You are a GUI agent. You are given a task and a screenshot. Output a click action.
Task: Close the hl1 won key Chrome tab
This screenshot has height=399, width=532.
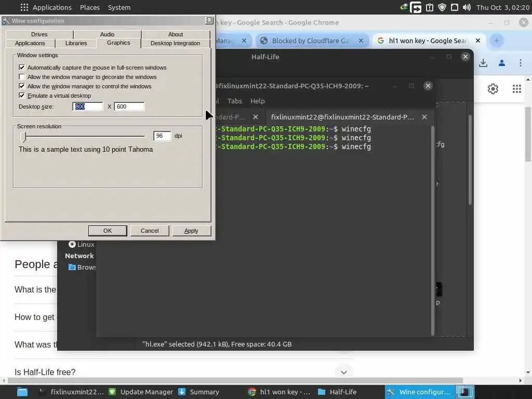pos(478,41)
